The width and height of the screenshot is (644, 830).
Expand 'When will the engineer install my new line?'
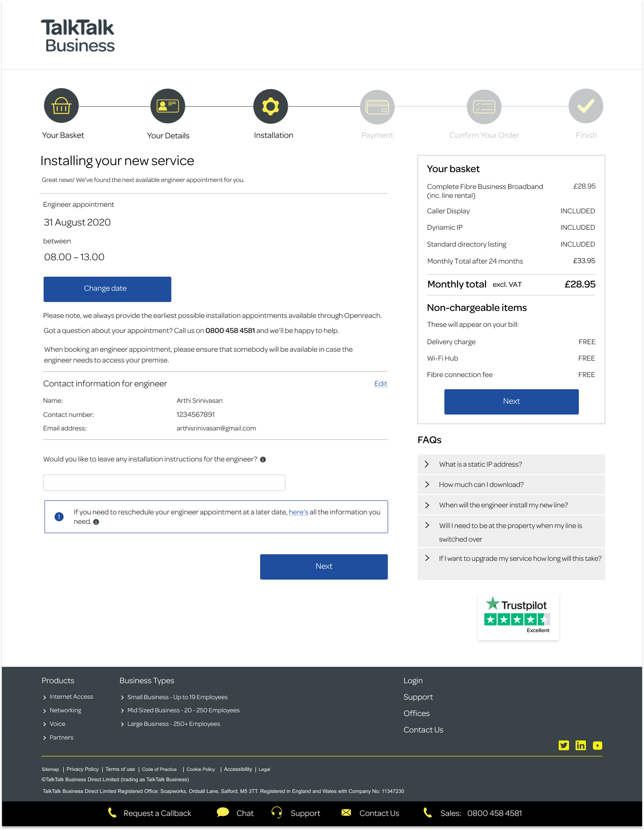(503, 505)
